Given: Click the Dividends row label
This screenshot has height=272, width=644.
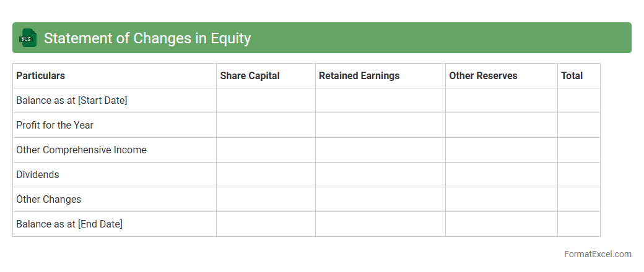Looking at the screenshot, I should [x=38, y=175].
